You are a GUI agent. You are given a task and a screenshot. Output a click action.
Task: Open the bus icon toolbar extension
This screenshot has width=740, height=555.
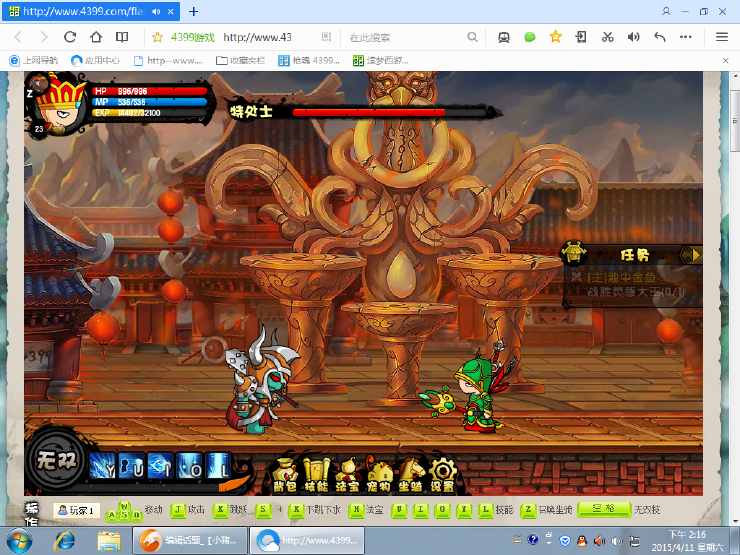click(x=504, y=37)
